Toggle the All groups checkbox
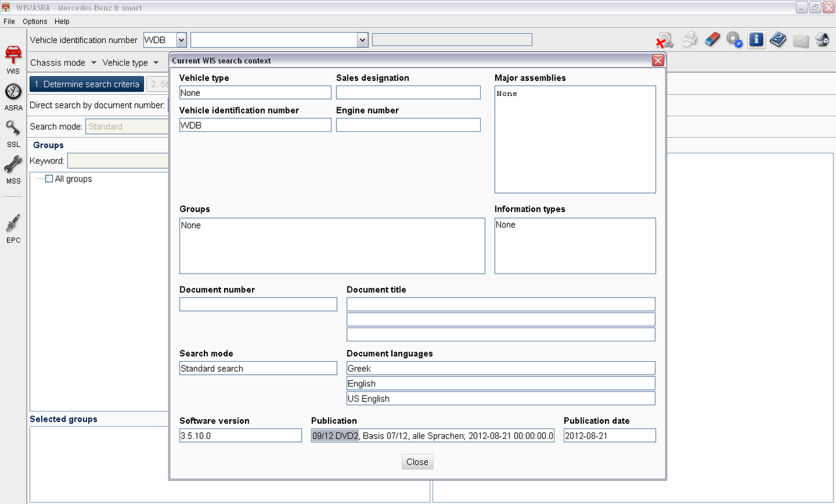836x504 pixels. coord(49,179)
